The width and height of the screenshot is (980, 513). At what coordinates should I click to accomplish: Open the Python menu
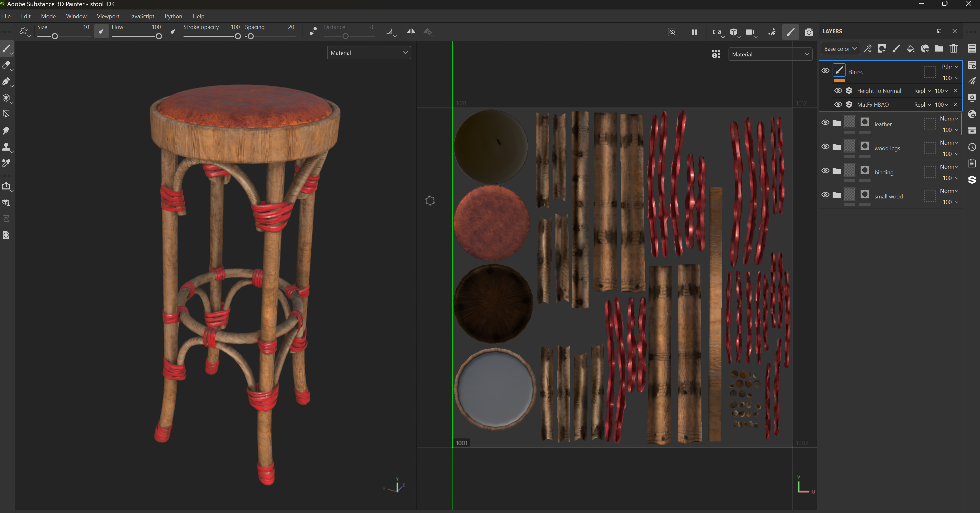point(174,16)
